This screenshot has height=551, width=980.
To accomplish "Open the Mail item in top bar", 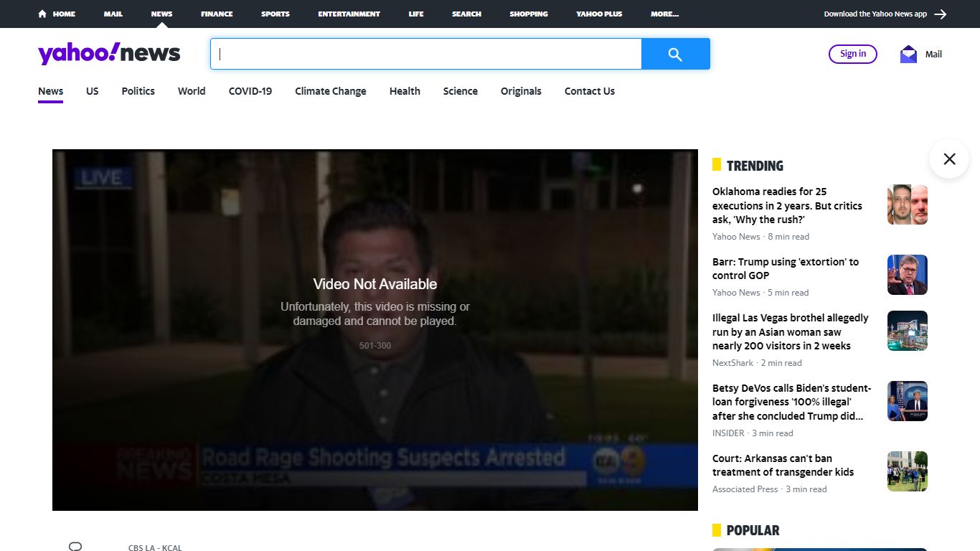I will coord(113,14).
